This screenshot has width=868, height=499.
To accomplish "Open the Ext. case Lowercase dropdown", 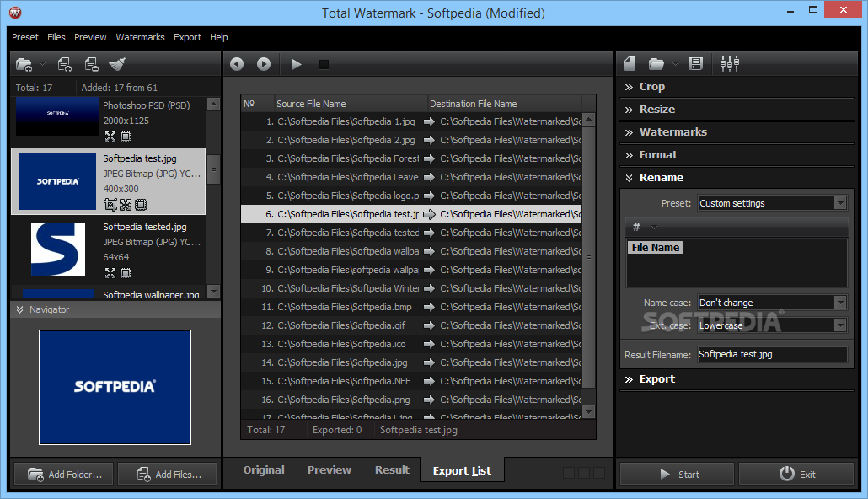I will point(772,325).
